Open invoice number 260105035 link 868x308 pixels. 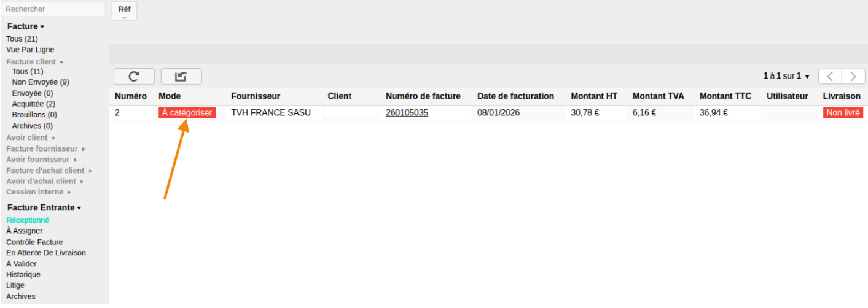407,113
